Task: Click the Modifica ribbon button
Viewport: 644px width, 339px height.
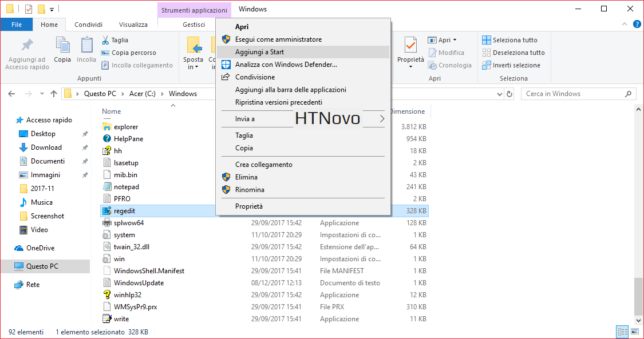Action: pyautogui.click(x=446, y=53)
